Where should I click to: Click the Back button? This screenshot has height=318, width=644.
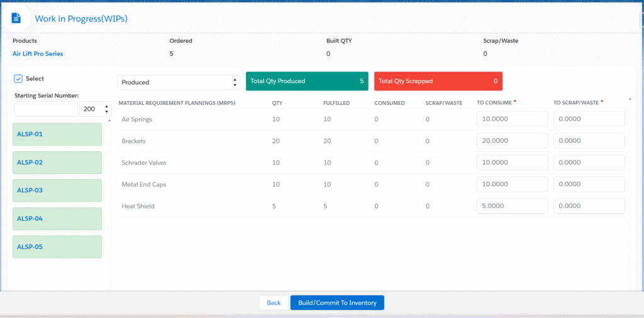(274, 303)
